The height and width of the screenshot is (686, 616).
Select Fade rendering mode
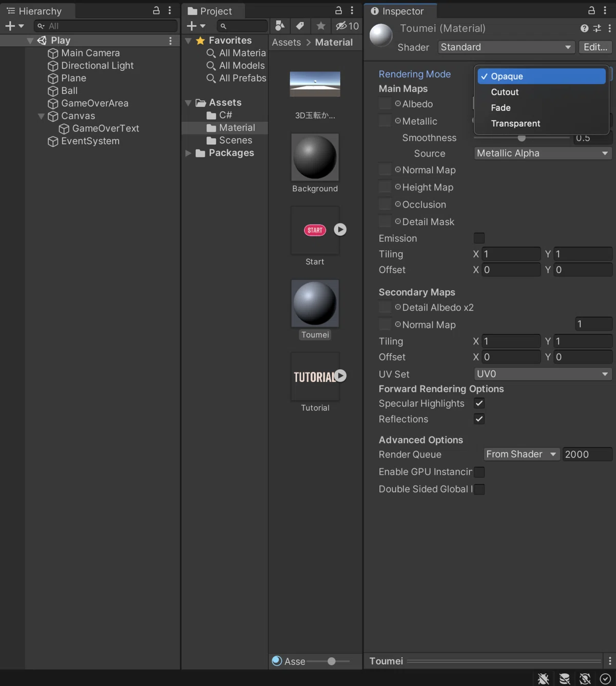coord(542,108)
